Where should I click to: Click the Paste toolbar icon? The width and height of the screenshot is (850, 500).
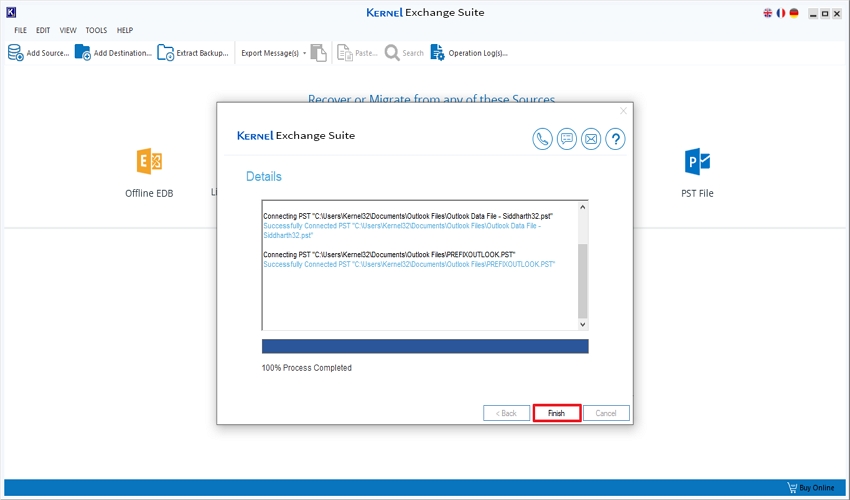click(345, 53)
